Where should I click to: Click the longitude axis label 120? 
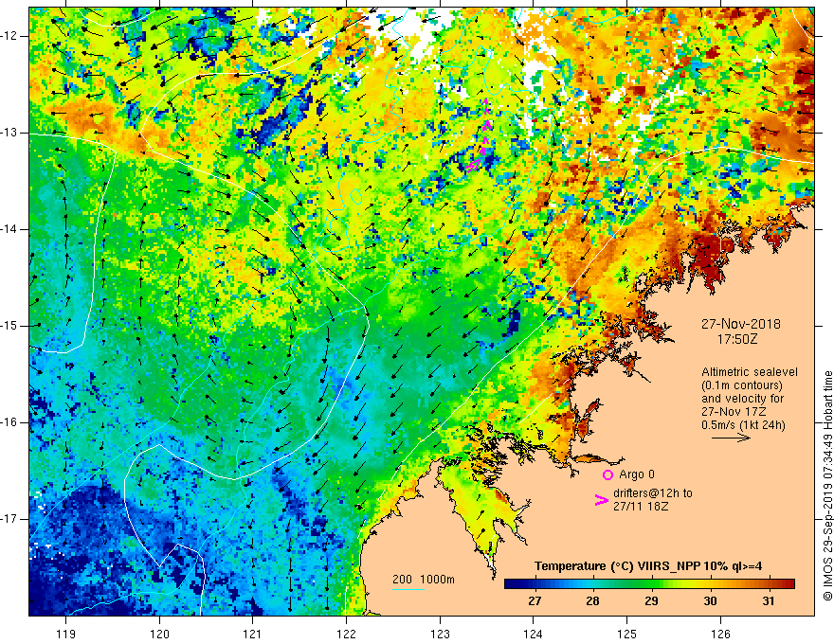[x=159, y=634]
